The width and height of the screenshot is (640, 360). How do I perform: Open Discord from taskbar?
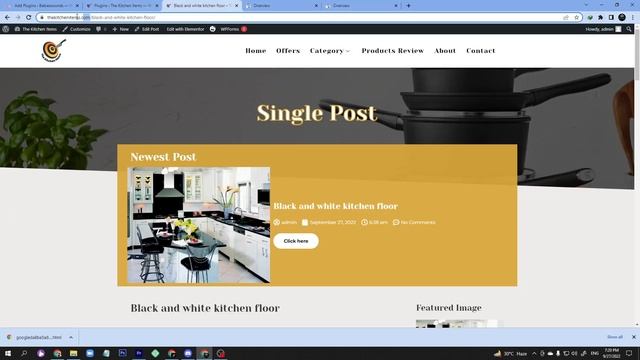tap(188, 353)
